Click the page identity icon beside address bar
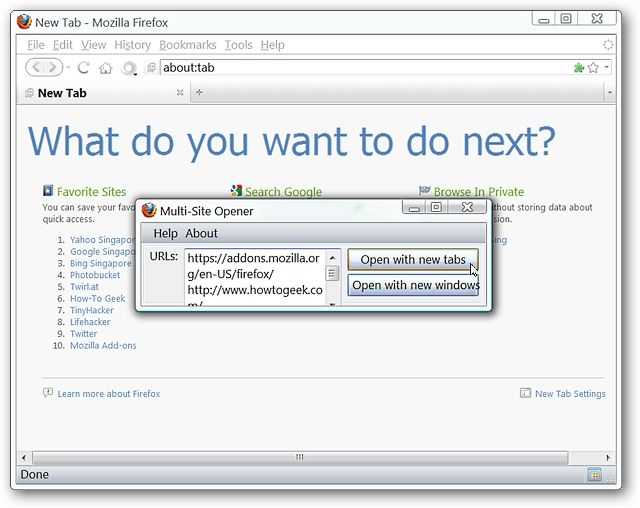 151,67
